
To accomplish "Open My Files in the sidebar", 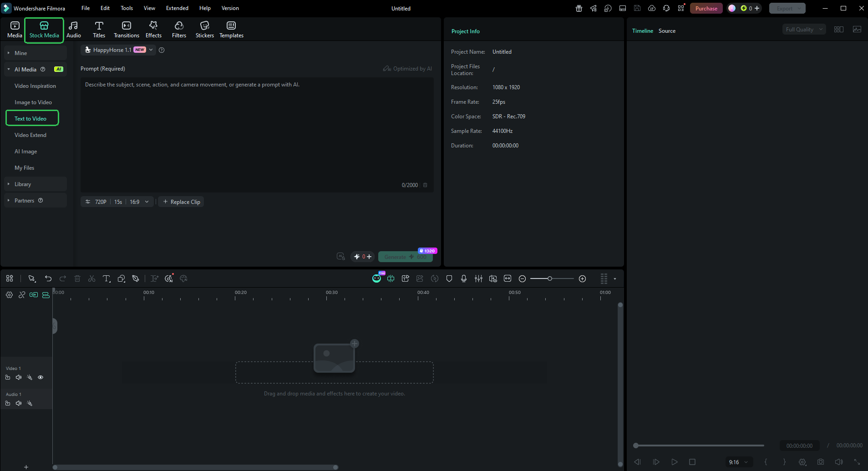I will click(25, 168).
